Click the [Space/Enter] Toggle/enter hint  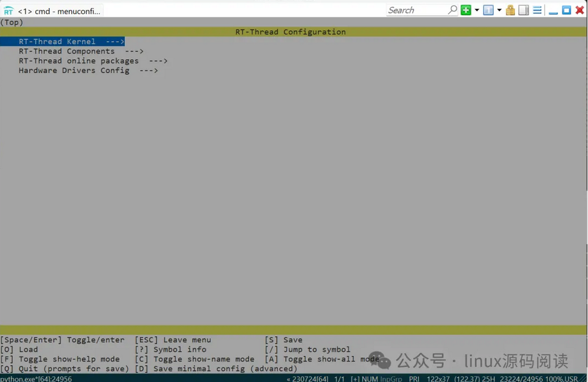pos(62,340)
